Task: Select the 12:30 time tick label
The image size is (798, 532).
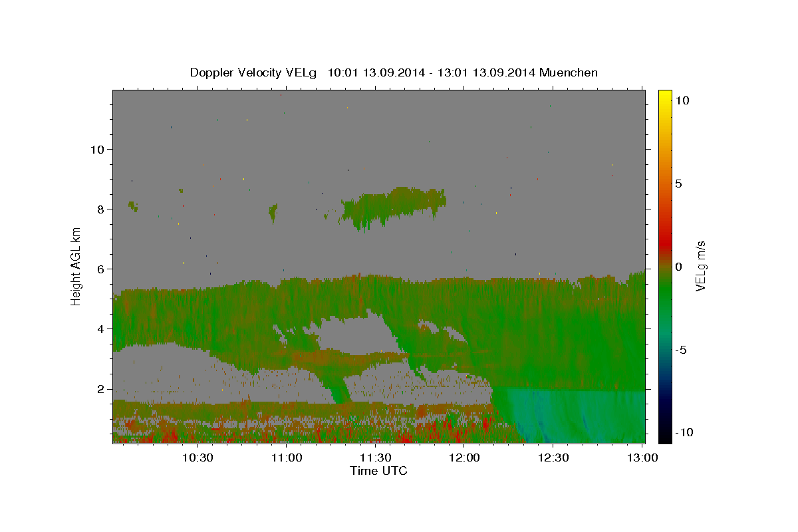Action: [x=553, y=458]
